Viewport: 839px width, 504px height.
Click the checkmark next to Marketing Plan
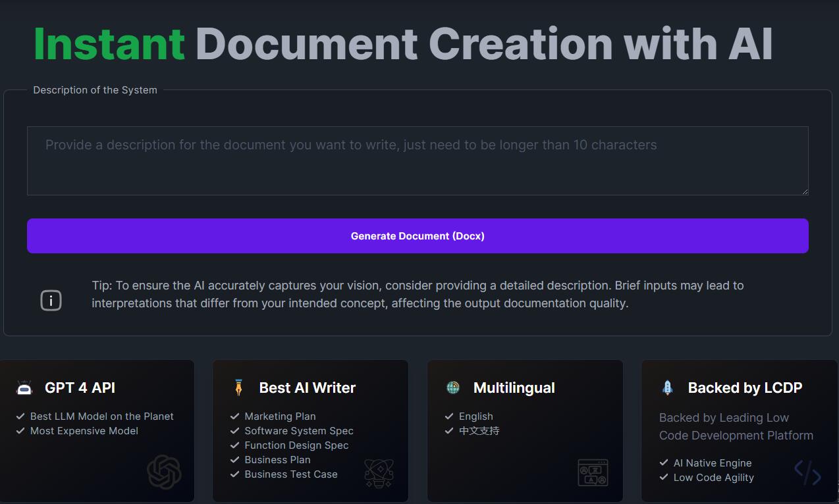[234, 416]
